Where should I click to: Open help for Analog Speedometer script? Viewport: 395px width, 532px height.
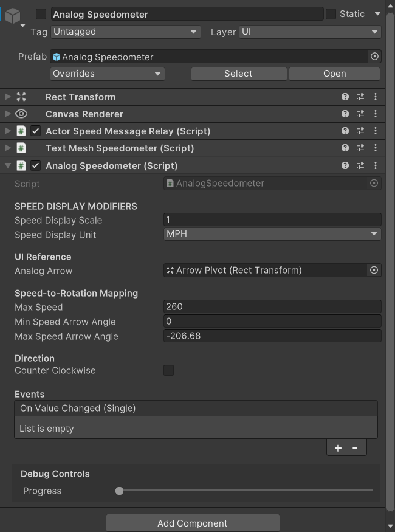[345, 165]
